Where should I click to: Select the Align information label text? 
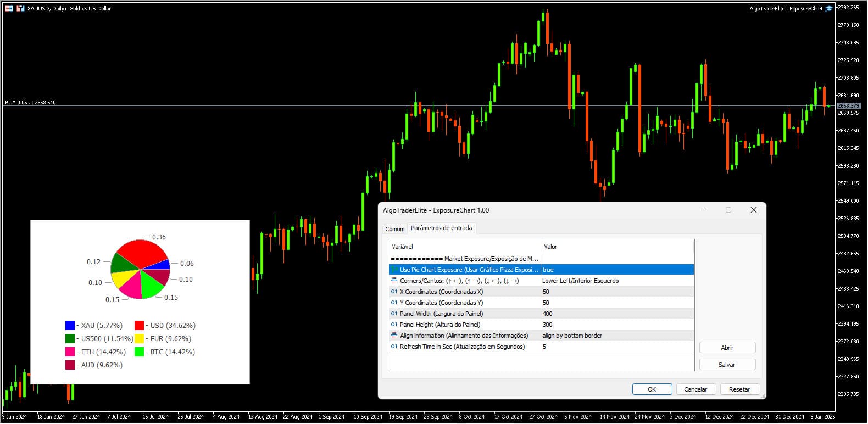pyautogui.click(x=464, y=336)
